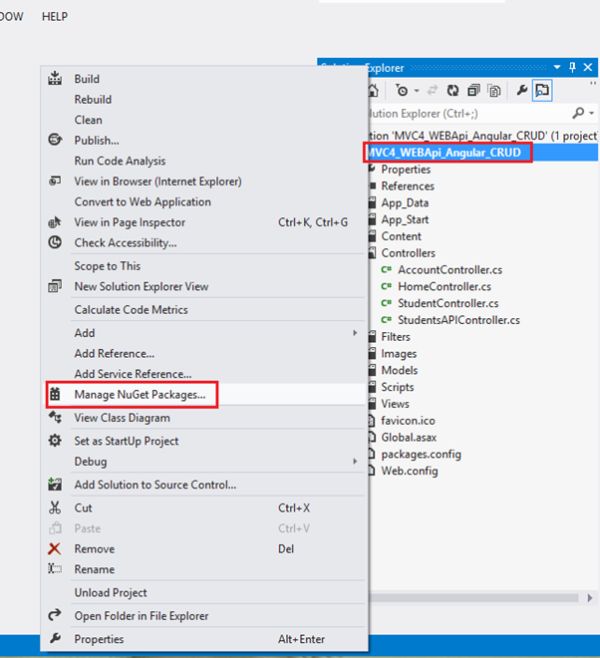Click the auto-hide pin icon
The height and width of the screenshot is (658, 600).
(572, 67)
